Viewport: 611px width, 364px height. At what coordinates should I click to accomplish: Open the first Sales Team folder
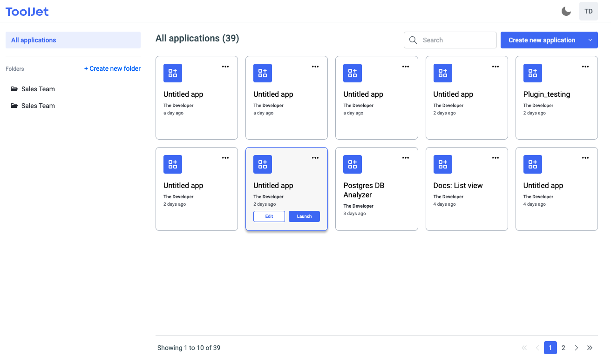click(x=38, y=89)
